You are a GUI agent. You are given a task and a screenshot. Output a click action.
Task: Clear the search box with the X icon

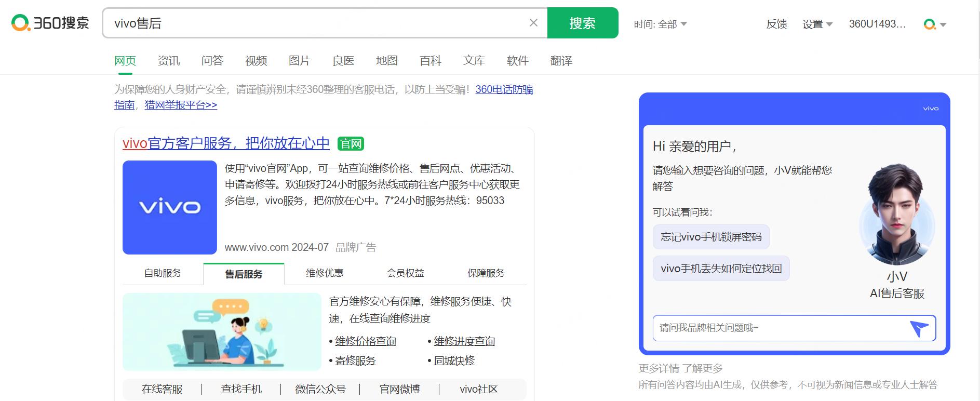(x=533, y=23)
